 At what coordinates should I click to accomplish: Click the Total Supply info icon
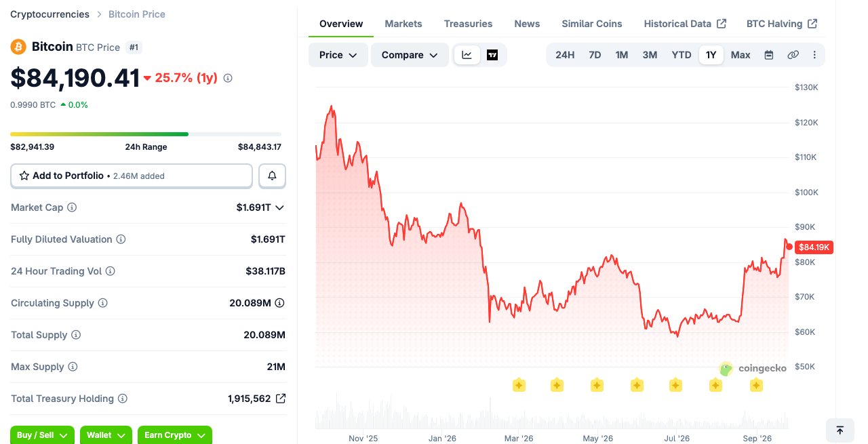(x=76, y=335)
